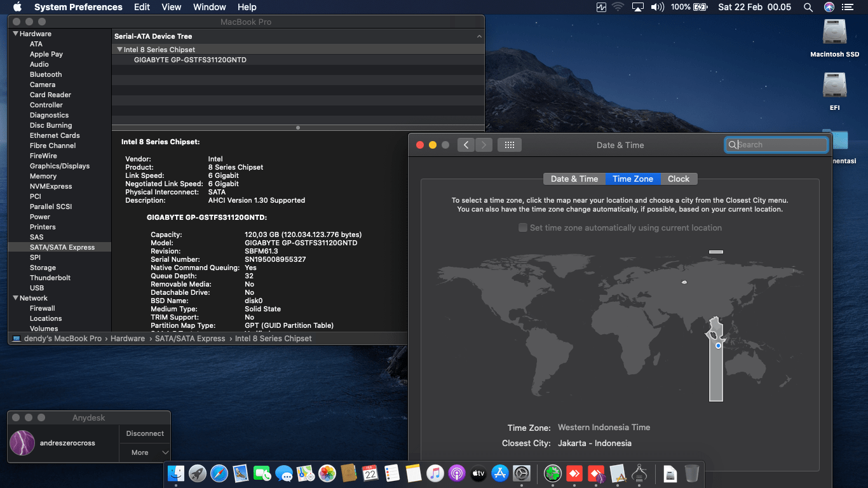Image resolution: width=868 pixels, height=488 pixels.
Task: Select USB in Hardware sidebar
Action: [x=37, y=288]
